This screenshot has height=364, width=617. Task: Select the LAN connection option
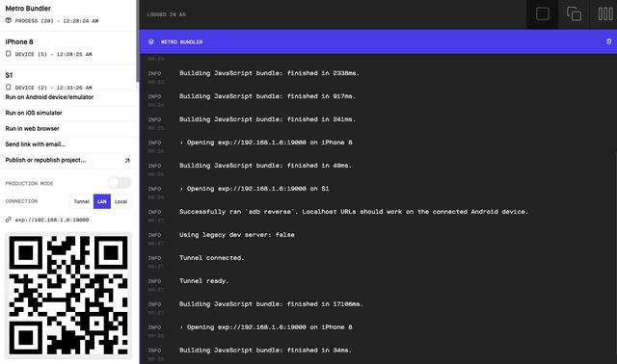[x=102, y=201]
